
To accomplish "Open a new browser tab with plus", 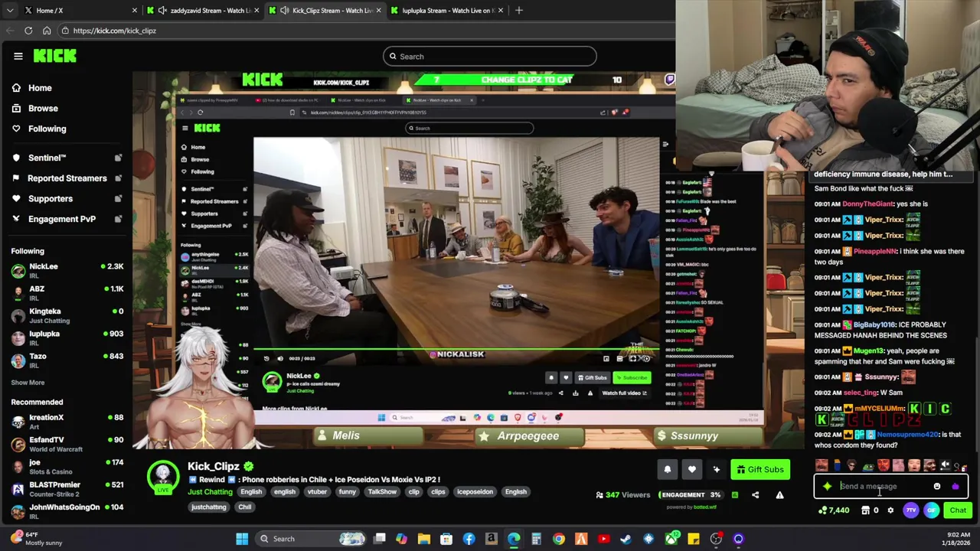I will pyautogui.click(x=519, y=10).
